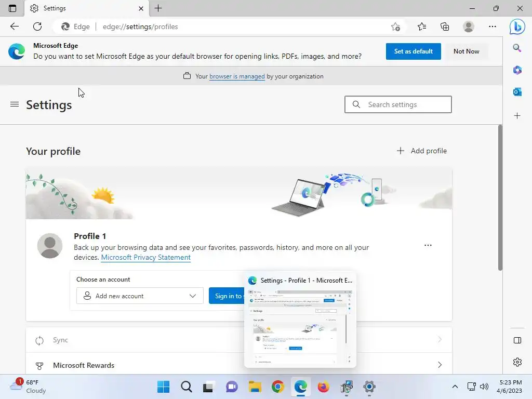Open weather widget showing 68°F Cloudy
This screenshot has width=532, height=399.
pos(28,387)
